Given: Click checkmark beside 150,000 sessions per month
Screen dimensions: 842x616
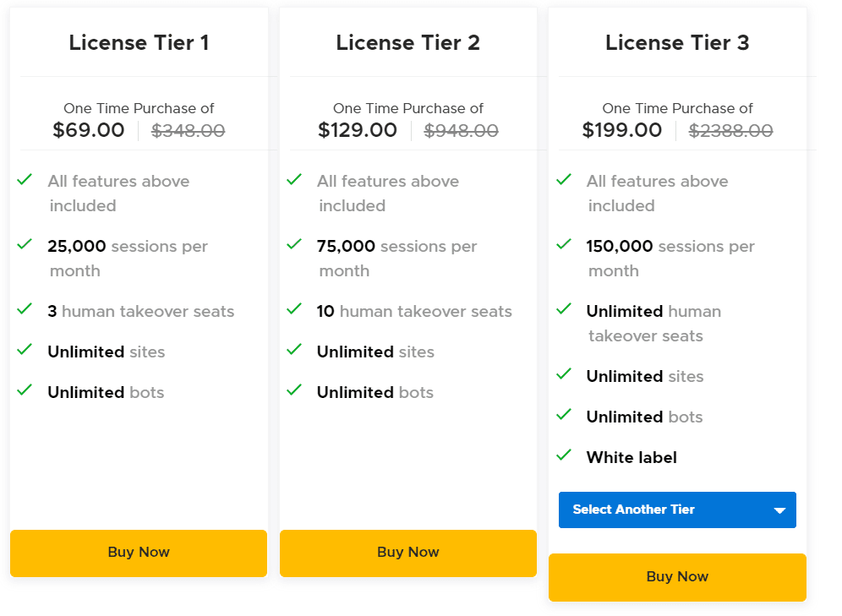Looking at the screenshot, I should coord(564,245).
